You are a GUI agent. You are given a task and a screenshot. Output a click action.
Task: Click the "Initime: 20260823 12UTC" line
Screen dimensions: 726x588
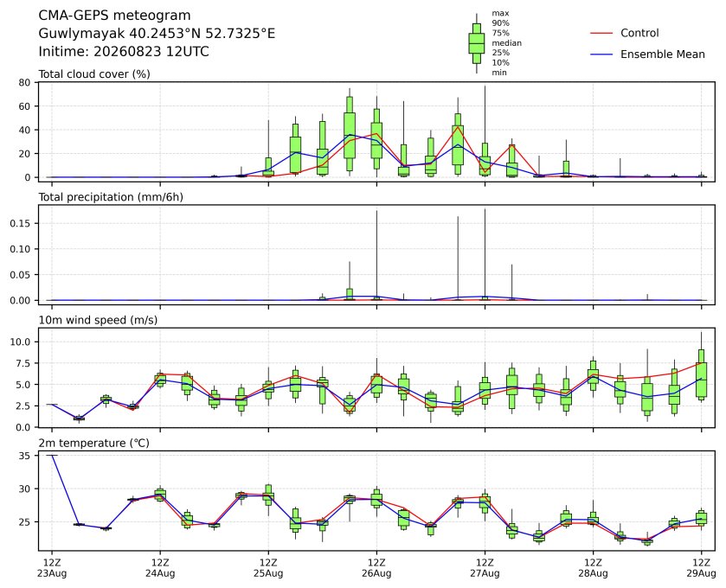124,51
